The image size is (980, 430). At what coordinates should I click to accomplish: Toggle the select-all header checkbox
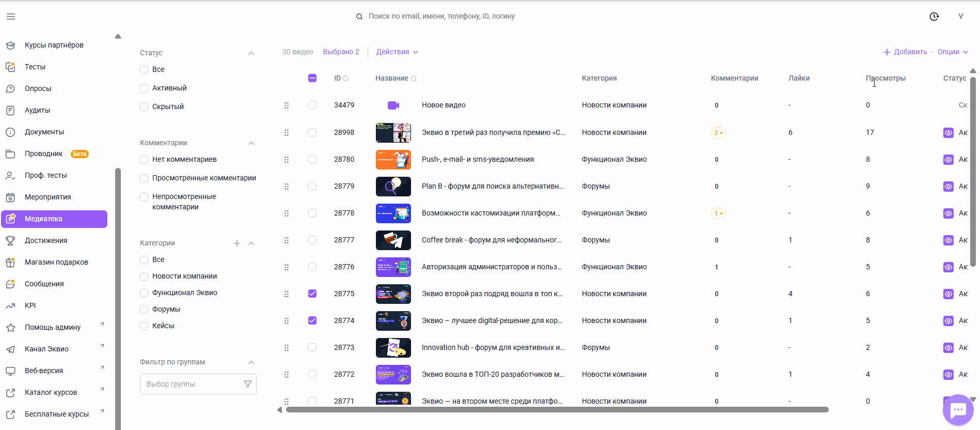point(312,78)
